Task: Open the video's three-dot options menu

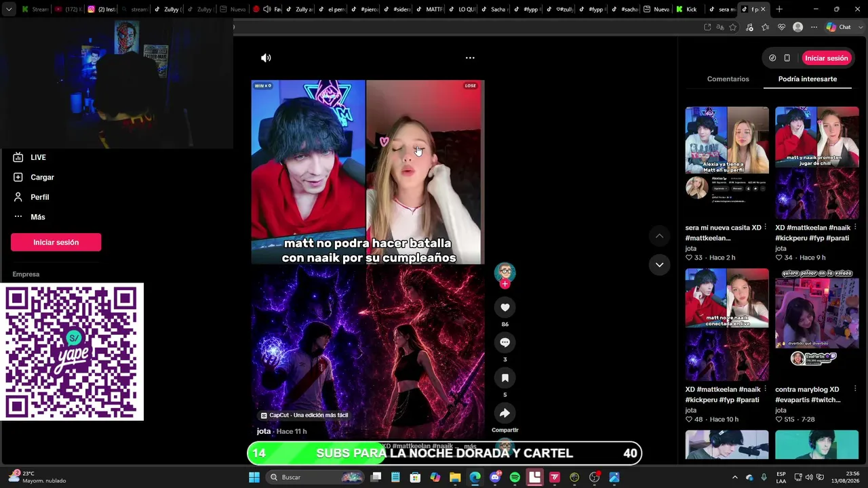Action: point(470,58)
